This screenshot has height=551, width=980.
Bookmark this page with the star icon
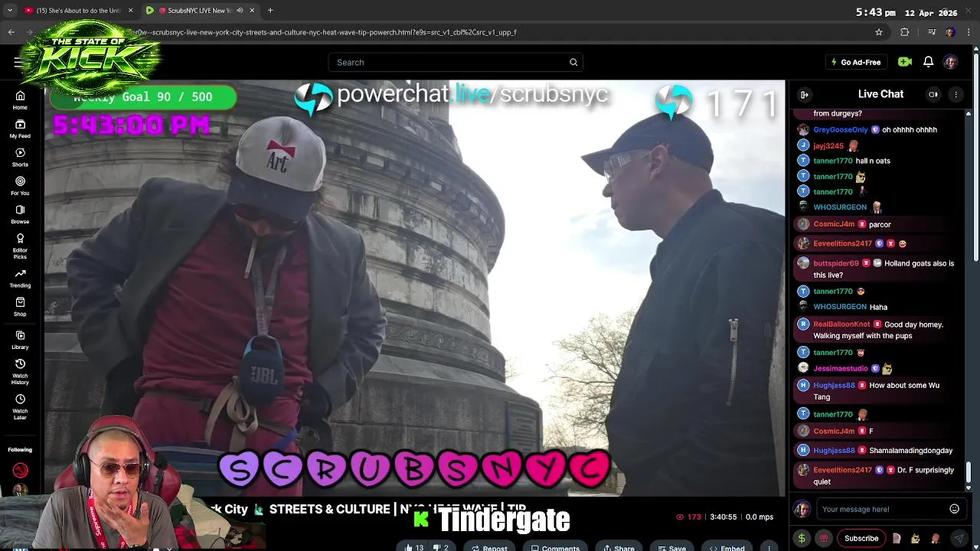(879, 32)
